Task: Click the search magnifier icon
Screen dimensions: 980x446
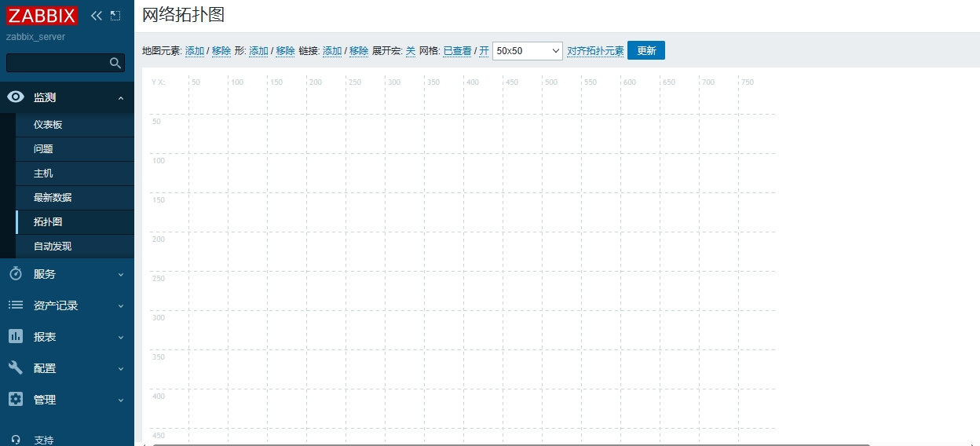Action: (x=115, y=63)
